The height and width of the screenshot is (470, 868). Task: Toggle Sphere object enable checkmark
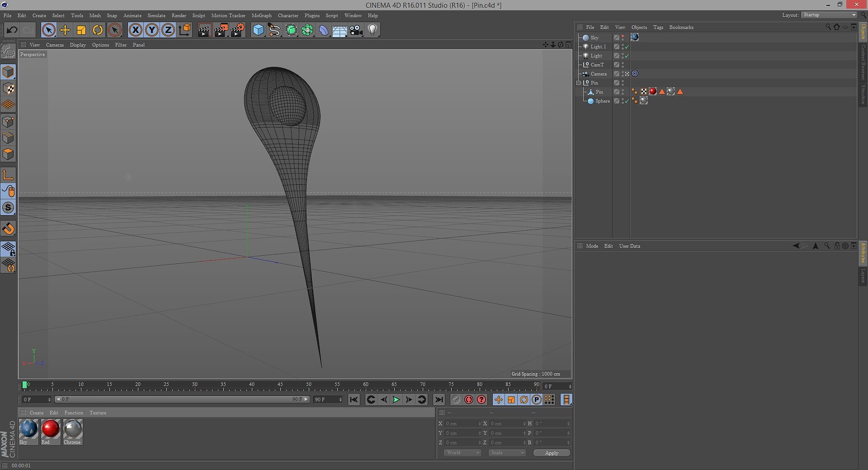(x=627, y=101)
